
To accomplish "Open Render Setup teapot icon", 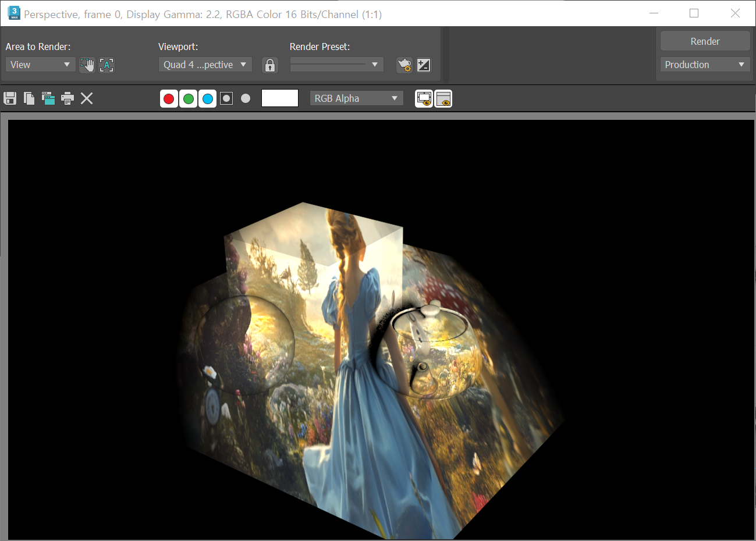I will [404, 65].
